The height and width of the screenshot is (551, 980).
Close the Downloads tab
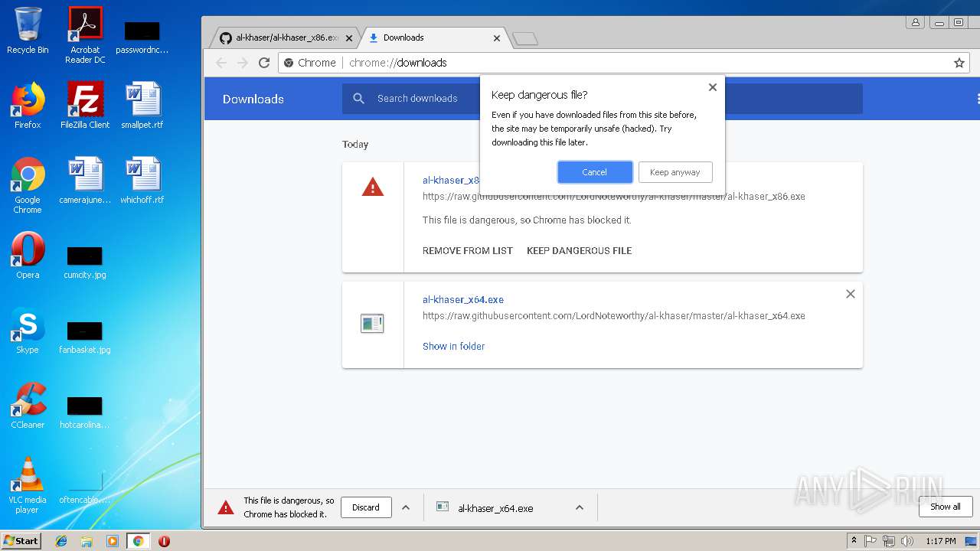click(497, 37)
